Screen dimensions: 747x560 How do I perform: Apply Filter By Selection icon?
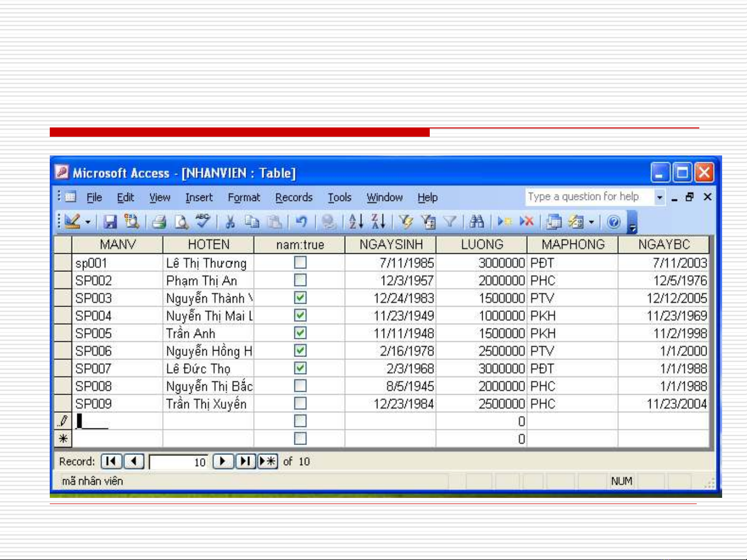coord(405,222)
